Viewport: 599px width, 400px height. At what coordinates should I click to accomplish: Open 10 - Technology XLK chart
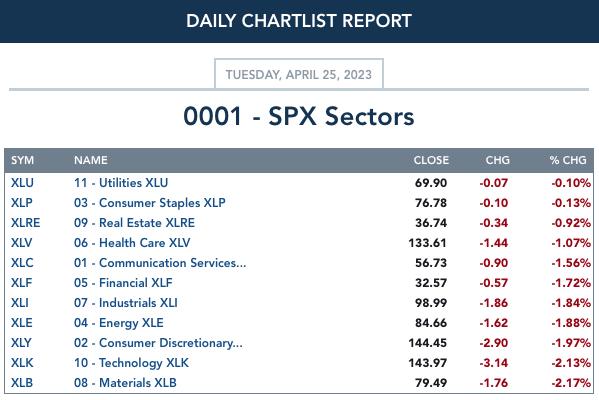(x=131, y=363)
